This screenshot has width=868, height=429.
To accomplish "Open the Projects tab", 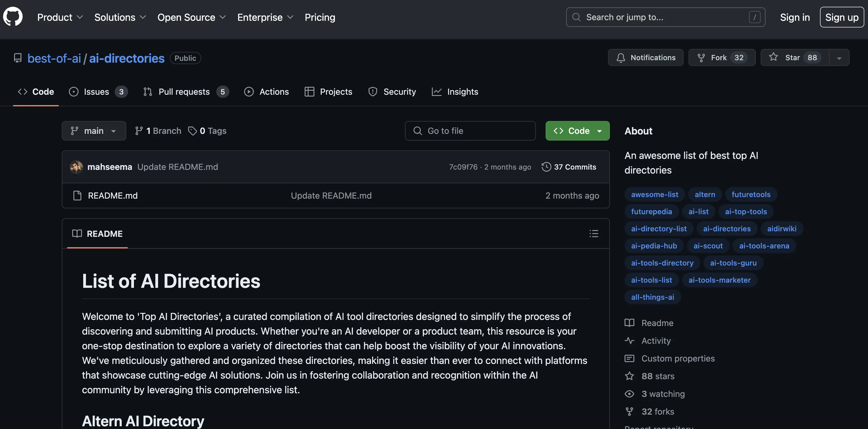I will [328, 92].
